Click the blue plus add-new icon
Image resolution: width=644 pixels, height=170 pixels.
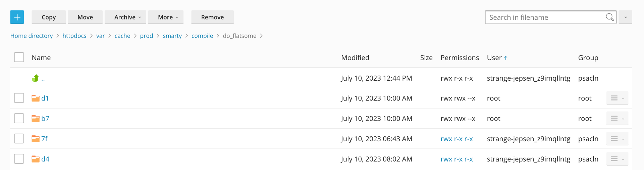point(17,17)
